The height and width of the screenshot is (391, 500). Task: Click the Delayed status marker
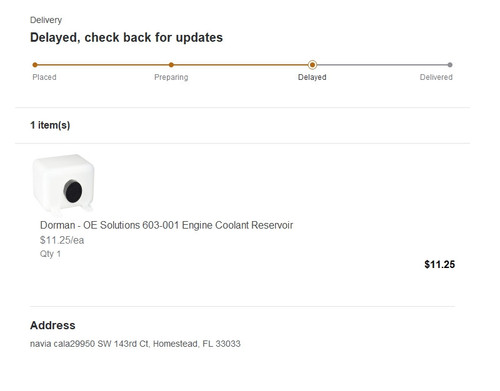pyautogui.click(x=312, y=65)
